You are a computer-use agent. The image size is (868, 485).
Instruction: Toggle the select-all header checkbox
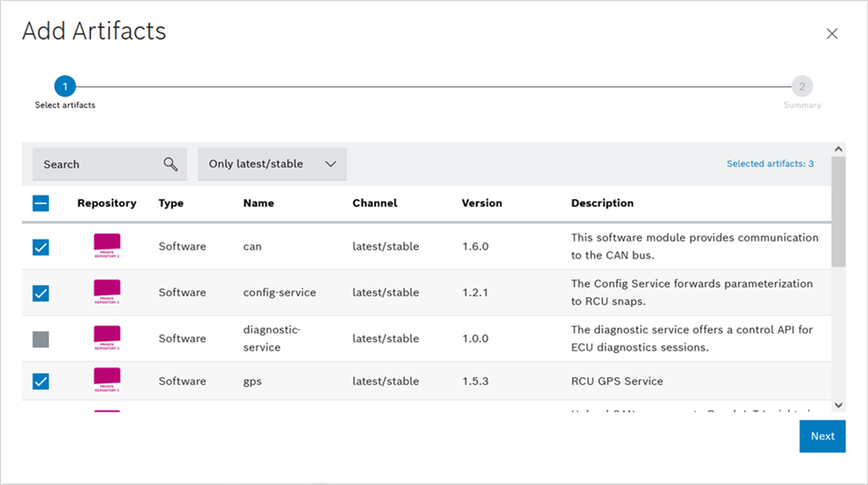[41, 203]
